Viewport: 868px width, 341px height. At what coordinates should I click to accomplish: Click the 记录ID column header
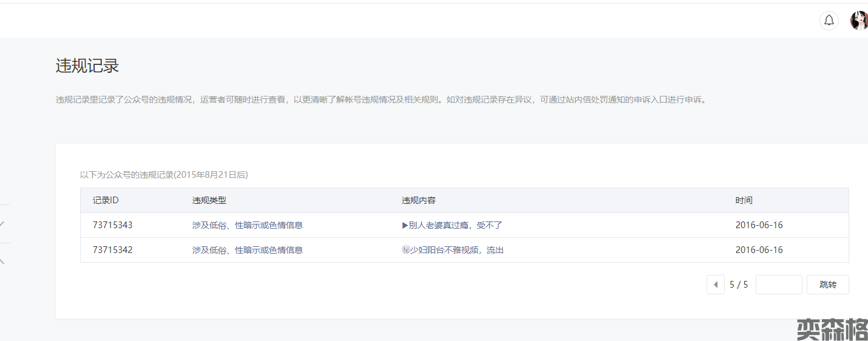point(106,200)
